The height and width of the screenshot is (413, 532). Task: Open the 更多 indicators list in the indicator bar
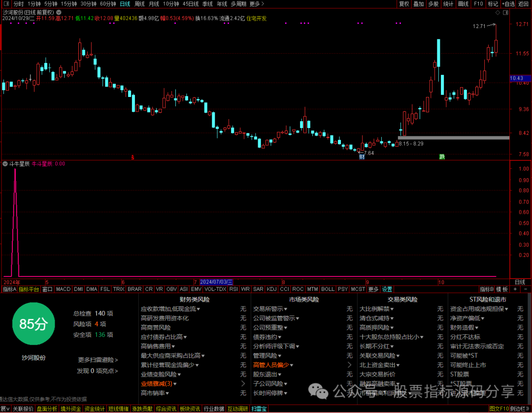373,289
